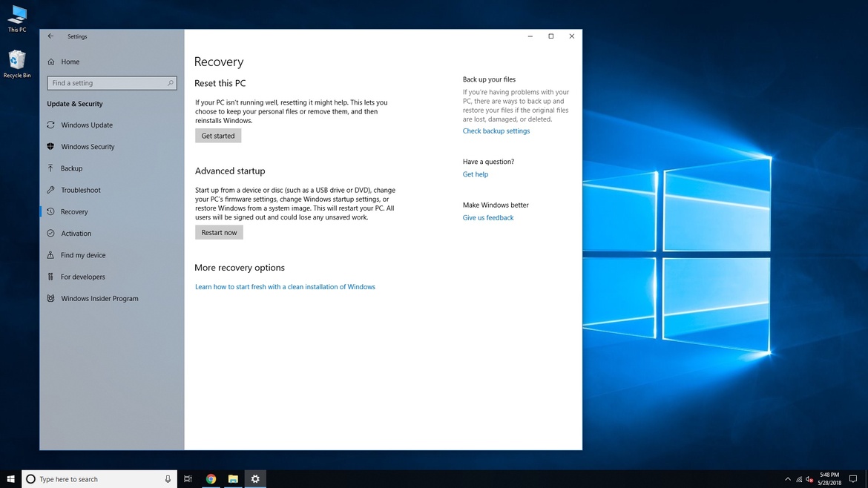The width and height of the screenshot is (868, 488).
Task: Open Activation settings
Action: (76, 234)
